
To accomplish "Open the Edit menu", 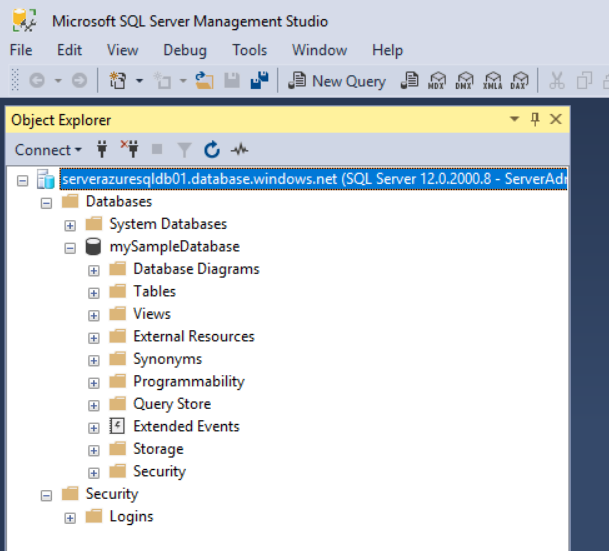I will [69, 50].
